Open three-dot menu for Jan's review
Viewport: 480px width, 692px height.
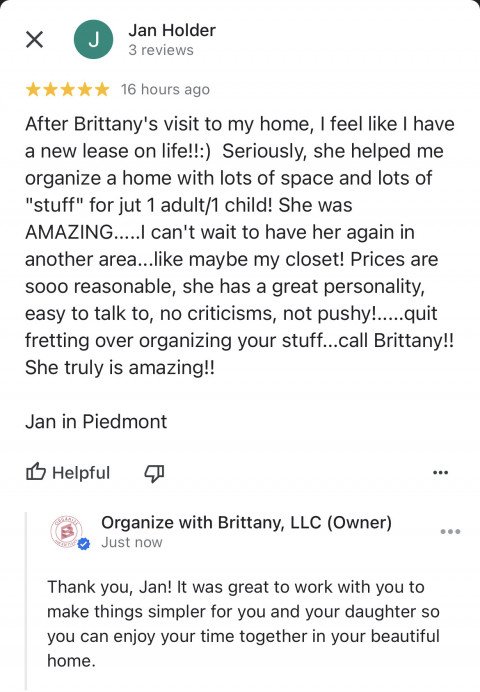click(x=440, y=472)
